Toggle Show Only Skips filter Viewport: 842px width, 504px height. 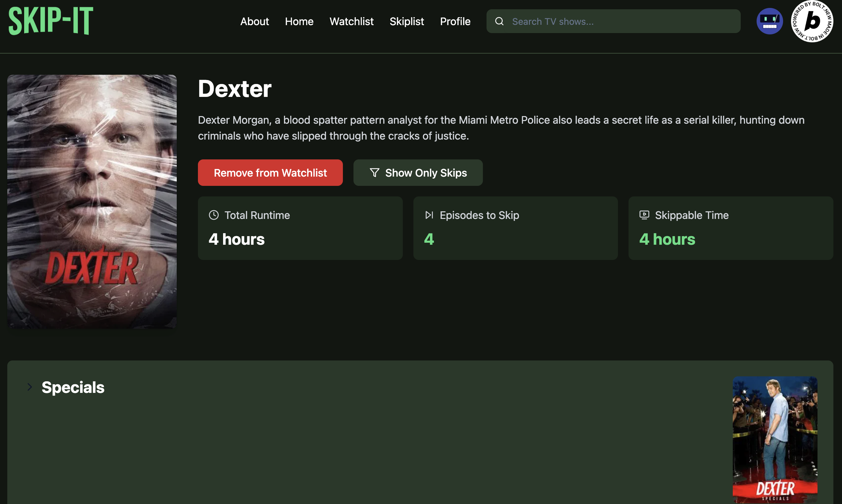pyautogui.click(x=418, y=173)
